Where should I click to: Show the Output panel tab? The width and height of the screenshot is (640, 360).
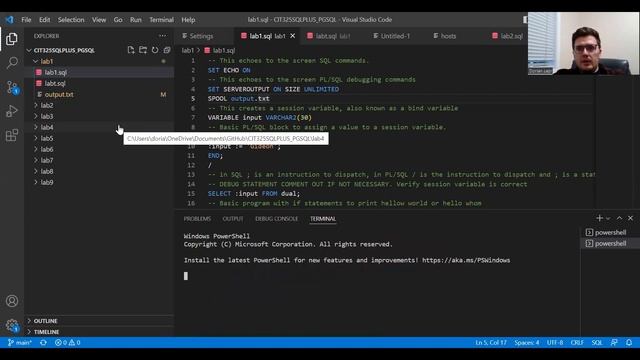(233, 219)
